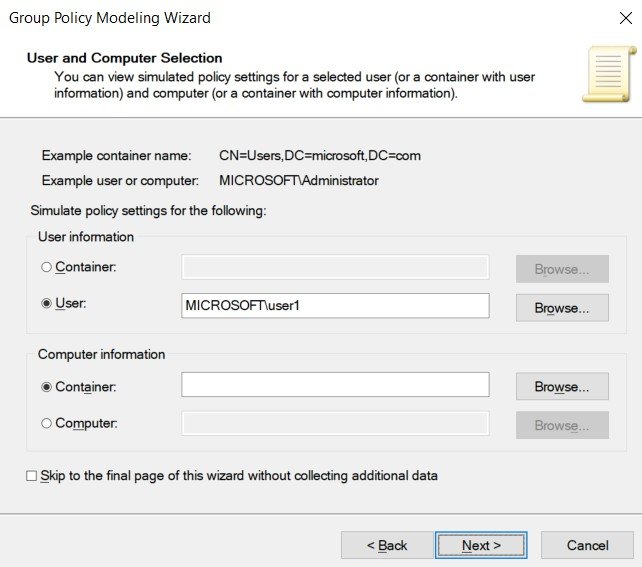Click the example text CN=Users,DC=microsoft,DC=com
This screenshot has height=567, width=642.
(320, 156)
